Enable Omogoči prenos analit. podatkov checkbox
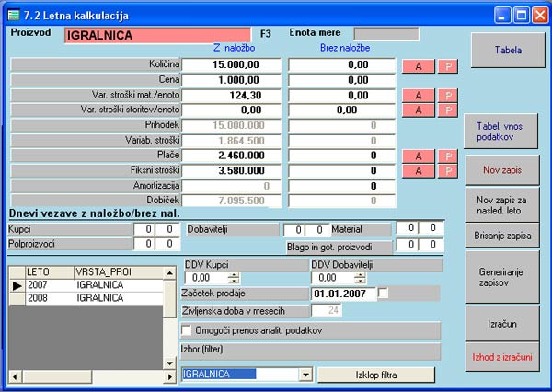Image resolution: width=552 pixels, height=392 pixels. [x=188, y=329]
